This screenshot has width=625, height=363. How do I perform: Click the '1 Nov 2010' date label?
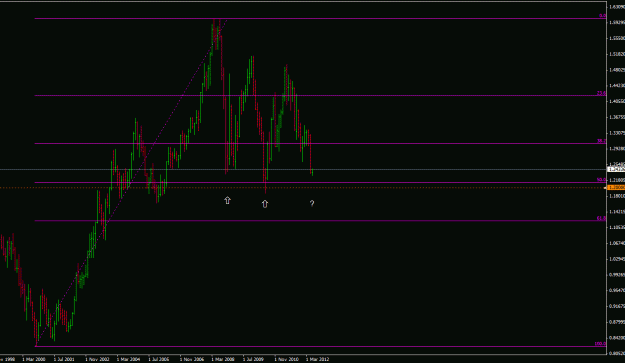287,359
